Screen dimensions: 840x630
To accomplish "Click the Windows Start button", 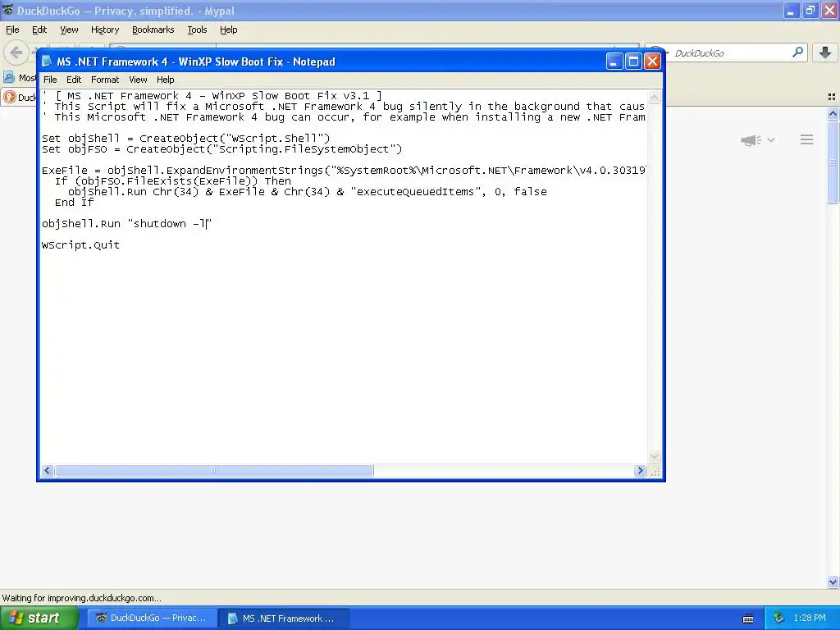I will pos(39,618).
